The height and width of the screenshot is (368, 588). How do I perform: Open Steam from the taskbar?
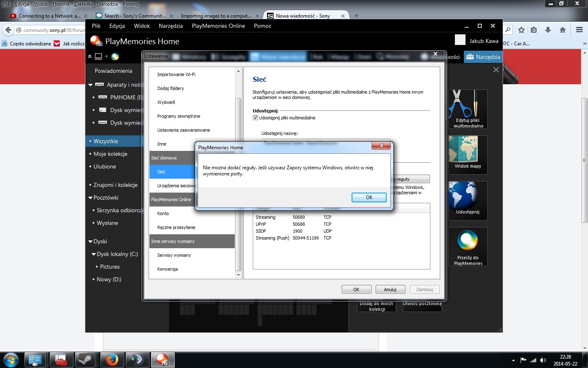[x=85, y=360]
